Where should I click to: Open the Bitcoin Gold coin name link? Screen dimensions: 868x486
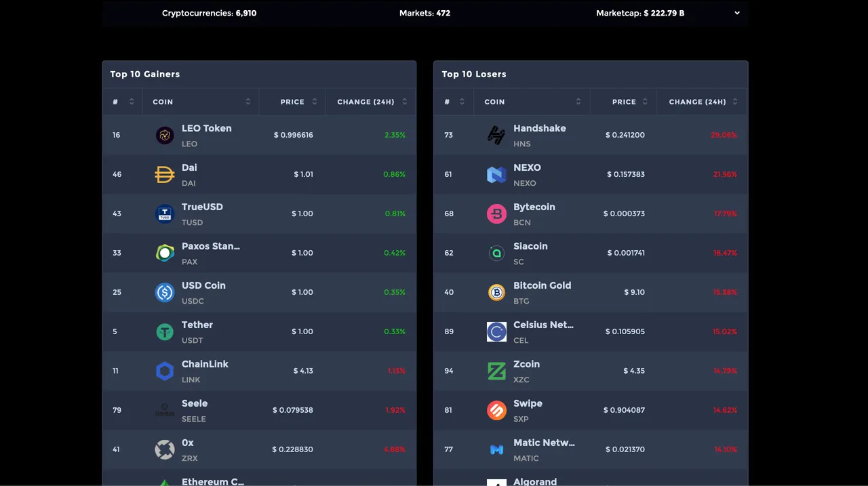(x=542, y=285)
